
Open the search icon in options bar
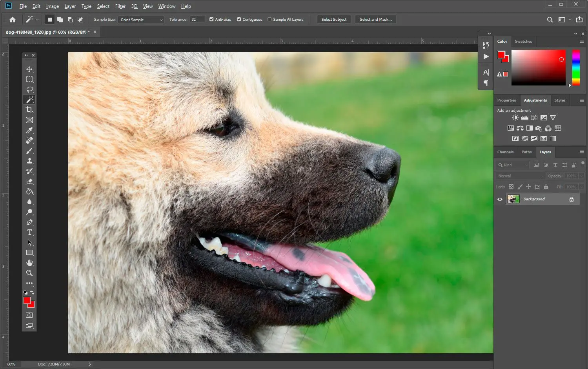click(550, 20)
